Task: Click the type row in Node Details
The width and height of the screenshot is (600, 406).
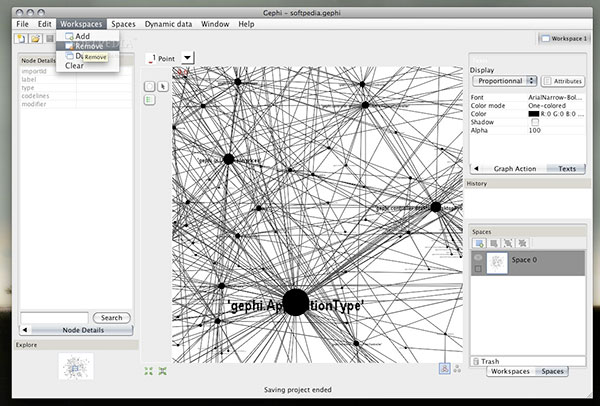Action: (76, 88)
